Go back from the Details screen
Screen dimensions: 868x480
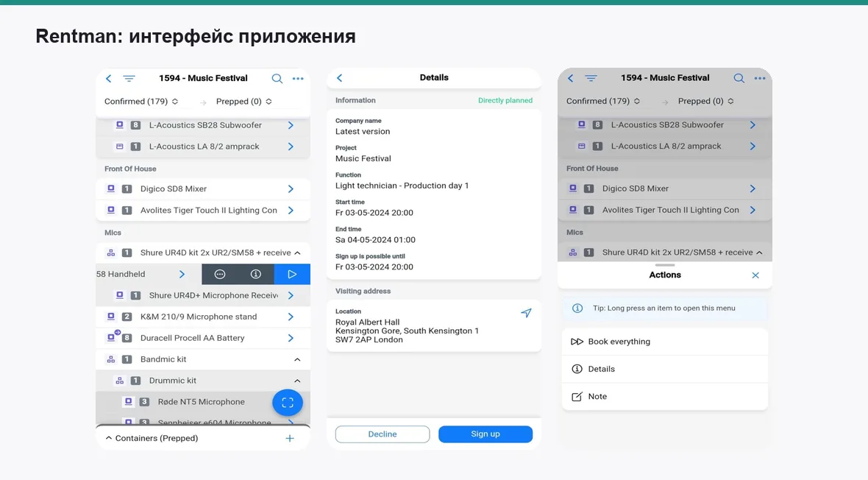(x=339, y=78)
